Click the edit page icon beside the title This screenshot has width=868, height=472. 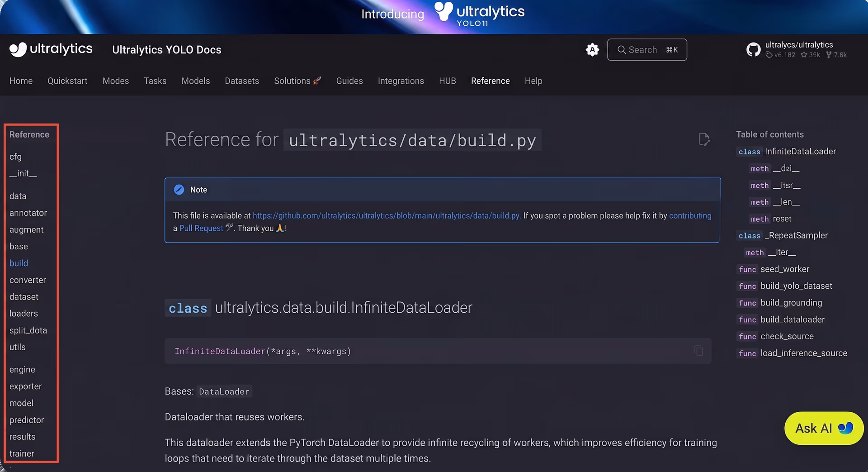(704, 139)
